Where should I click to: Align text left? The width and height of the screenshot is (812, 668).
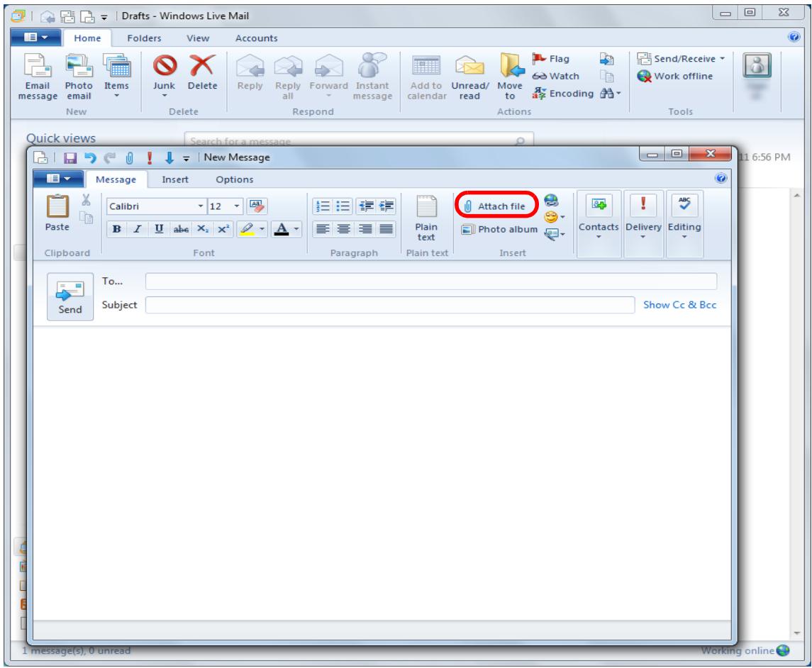[x=323, y=229]
